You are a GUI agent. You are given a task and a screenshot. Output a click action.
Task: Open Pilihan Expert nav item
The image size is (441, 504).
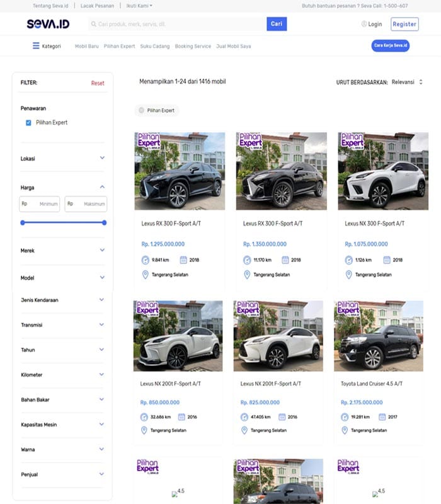(x=119, y=46)
